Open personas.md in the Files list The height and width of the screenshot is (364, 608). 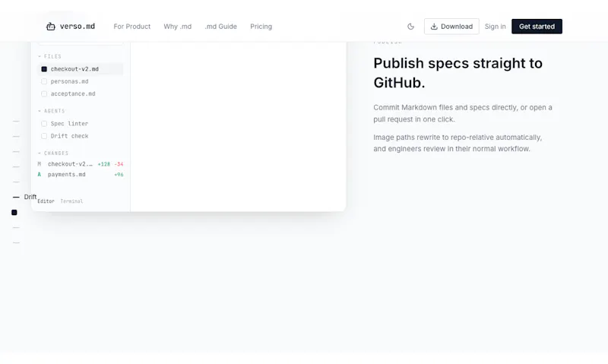pos(69,81)
